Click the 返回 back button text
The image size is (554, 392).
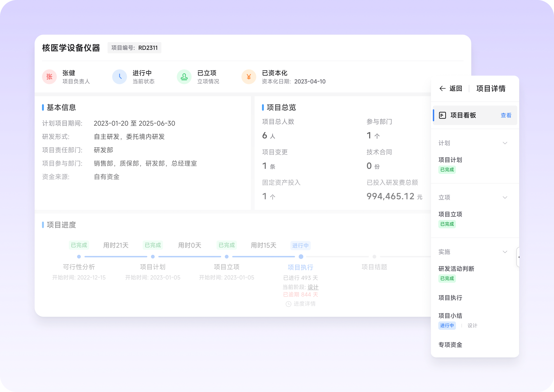456,89
